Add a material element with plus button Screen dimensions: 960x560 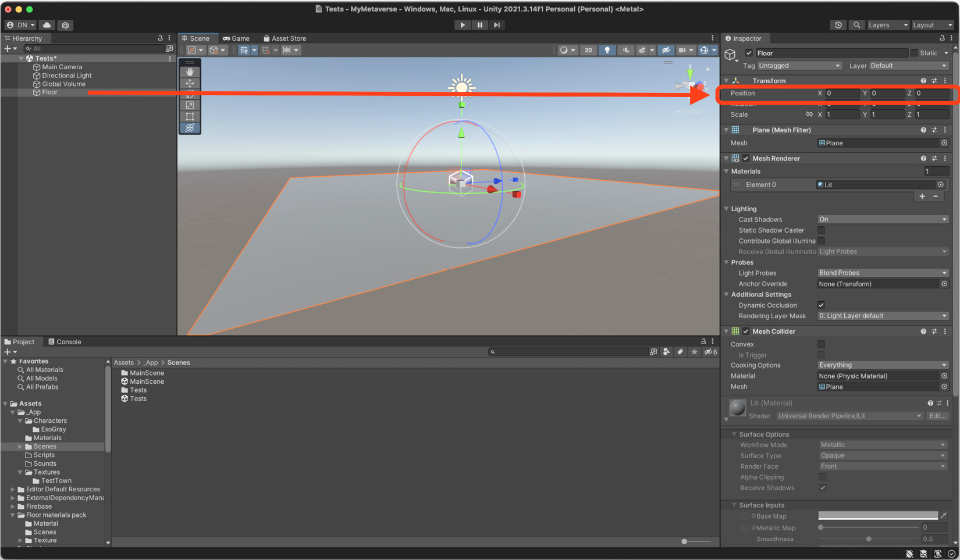click(x=922, y=197)
